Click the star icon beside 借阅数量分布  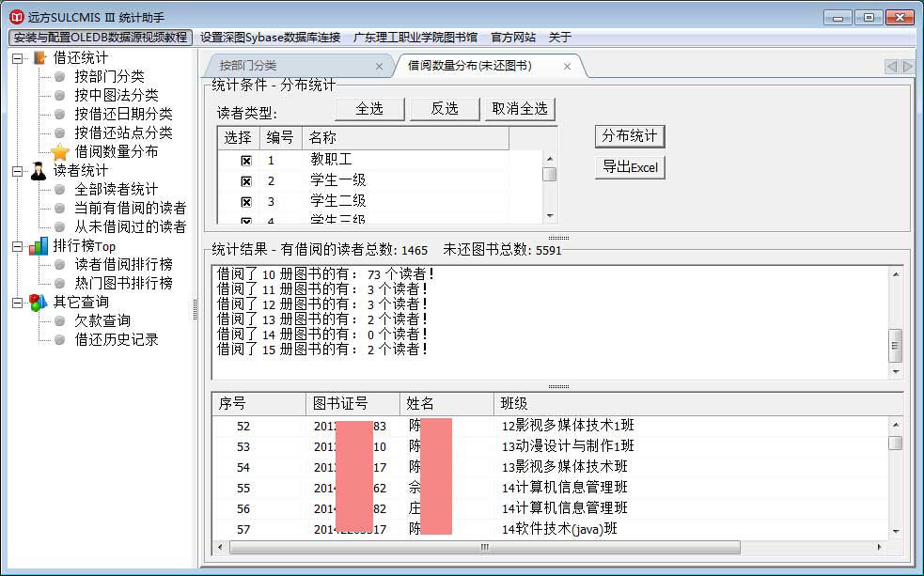pyautogui.click(x=59, y=152)
